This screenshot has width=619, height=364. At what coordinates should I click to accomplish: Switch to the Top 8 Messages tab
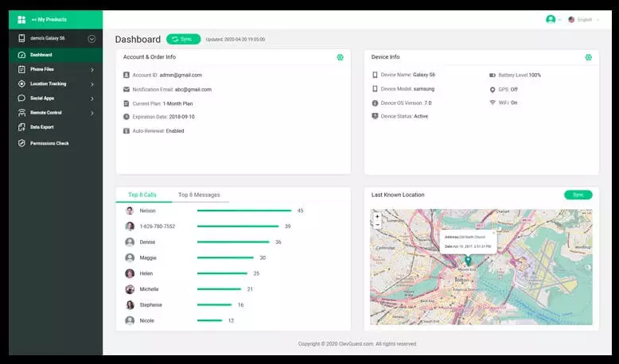click(x=199, y=195)
